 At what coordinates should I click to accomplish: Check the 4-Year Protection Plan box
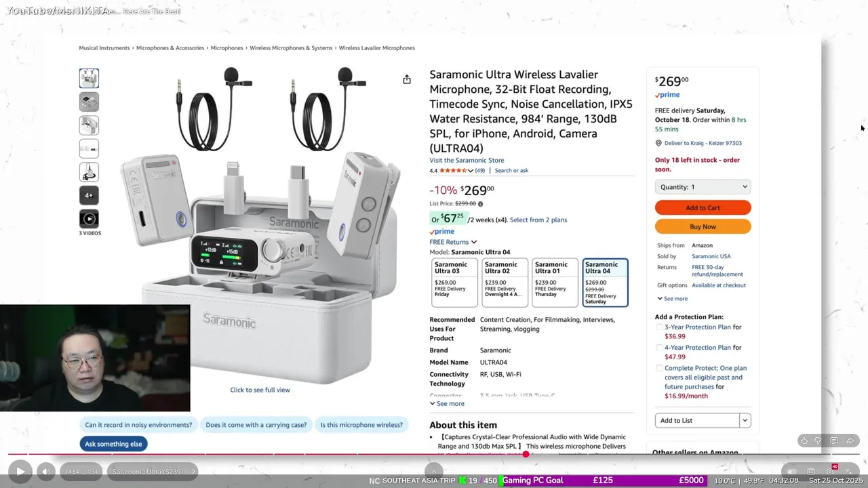pos(659,348)
